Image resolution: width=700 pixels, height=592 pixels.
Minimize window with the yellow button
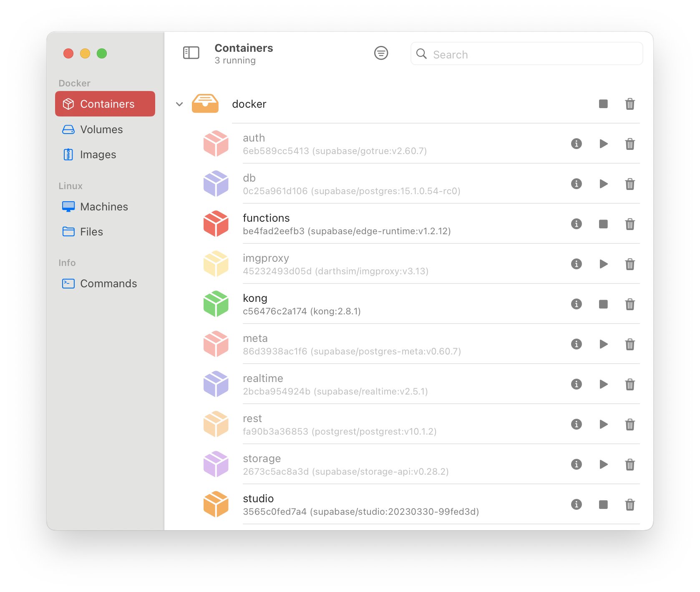pyautogui.click(x=85, y=53)
